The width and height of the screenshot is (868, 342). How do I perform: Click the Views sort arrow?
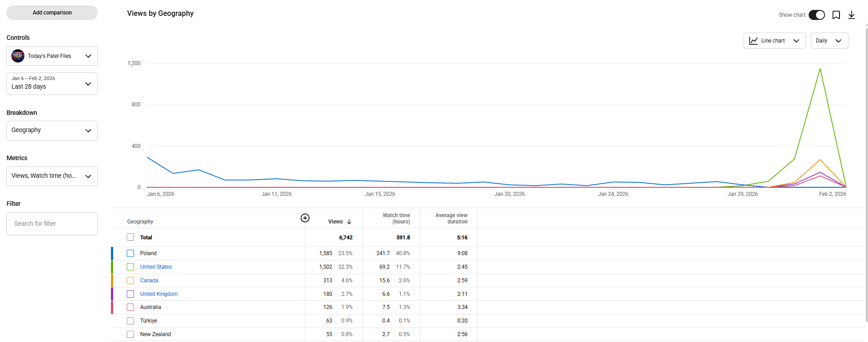tap(349, 222)
